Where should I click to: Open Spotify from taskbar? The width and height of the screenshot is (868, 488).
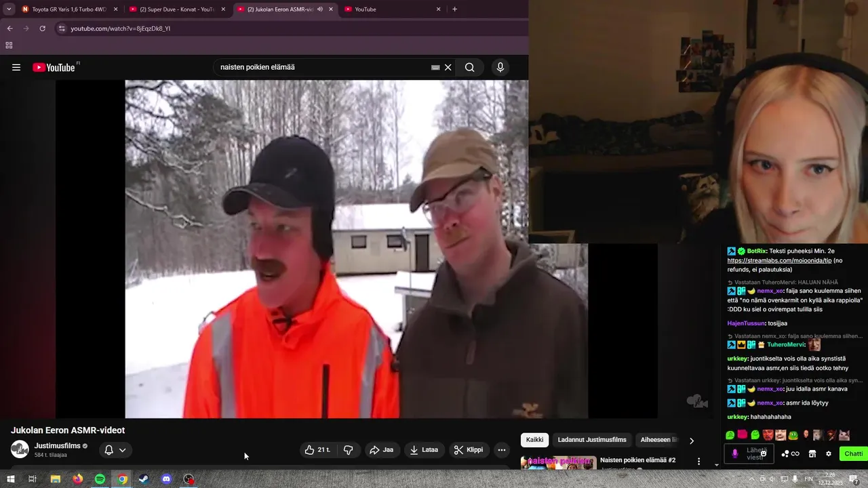point(100,479)
